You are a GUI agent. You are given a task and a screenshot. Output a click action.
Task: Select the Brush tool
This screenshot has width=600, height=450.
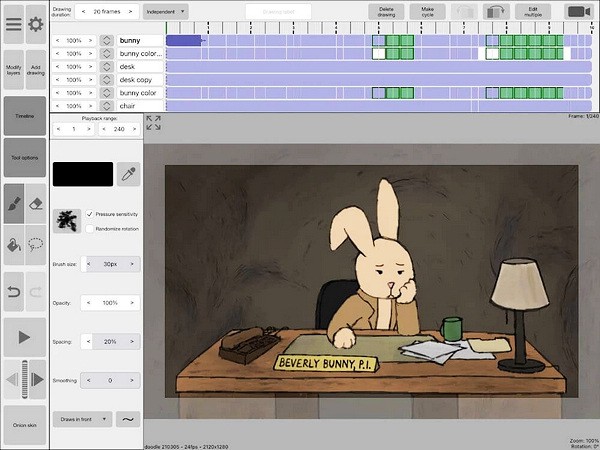[x=13, y=203]
